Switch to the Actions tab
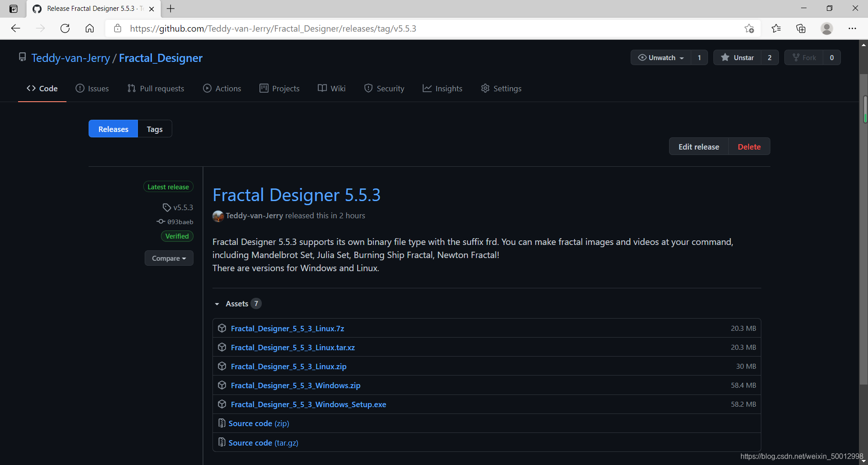The height and width of the screenshot is (465, 868). tap(222, 89)
